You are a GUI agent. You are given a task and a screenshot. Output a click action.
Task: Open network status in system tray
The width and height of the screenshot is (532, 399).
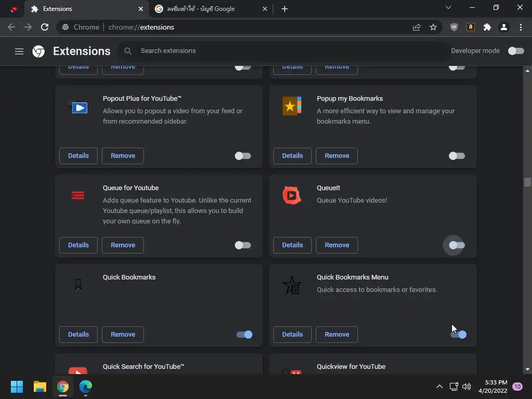click(454, 387)
